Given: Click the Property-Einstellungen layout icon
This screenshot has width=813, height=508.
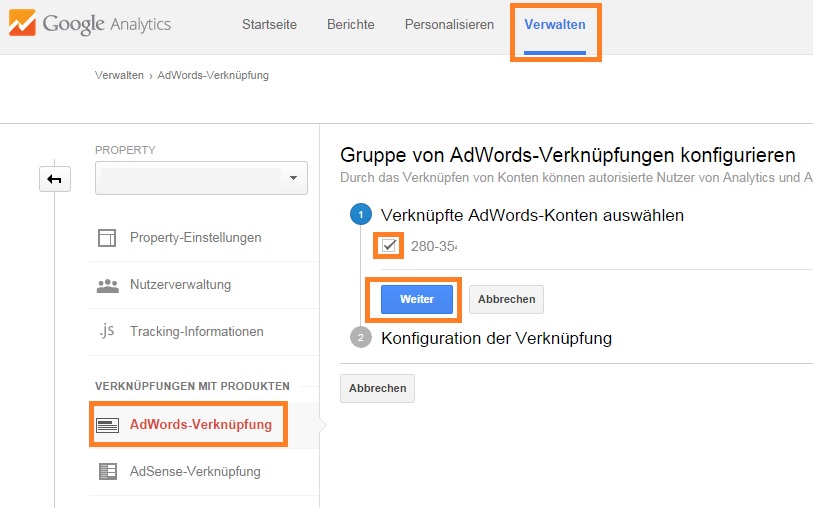Looking at the screenshot, I should (x=107, y=238).
